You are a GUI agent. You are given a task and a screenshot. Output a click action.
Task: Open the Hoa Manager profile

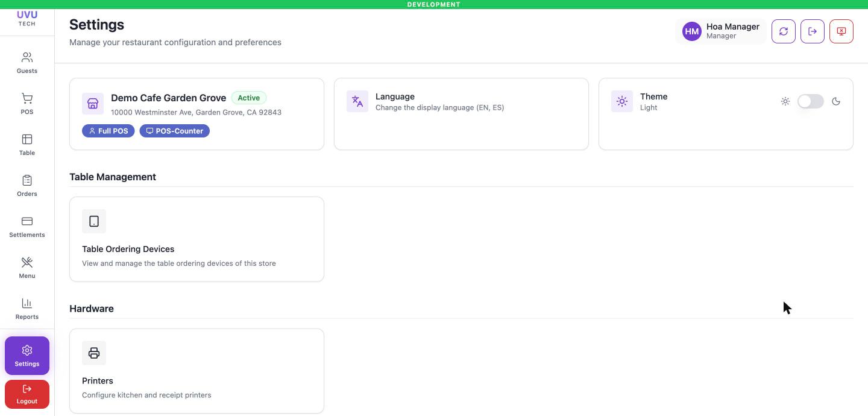[721, 31]
